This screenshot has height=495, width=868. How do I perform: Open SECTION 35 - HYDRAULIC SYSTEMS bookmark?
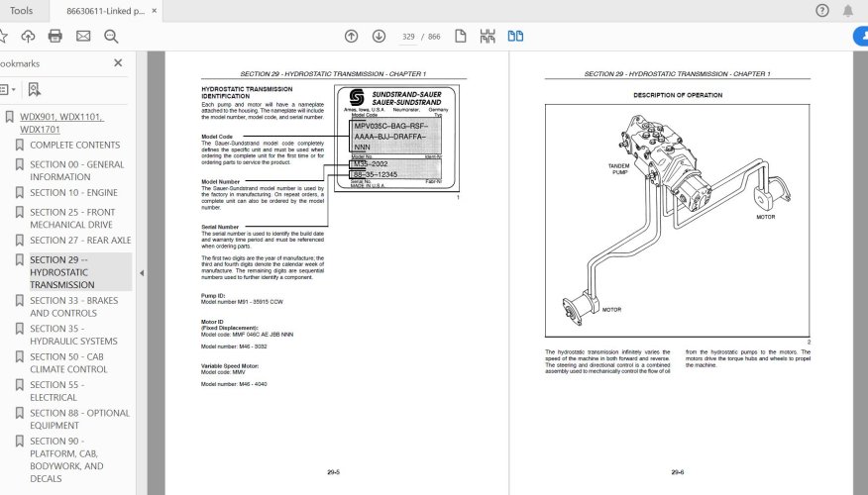[73, 335]
